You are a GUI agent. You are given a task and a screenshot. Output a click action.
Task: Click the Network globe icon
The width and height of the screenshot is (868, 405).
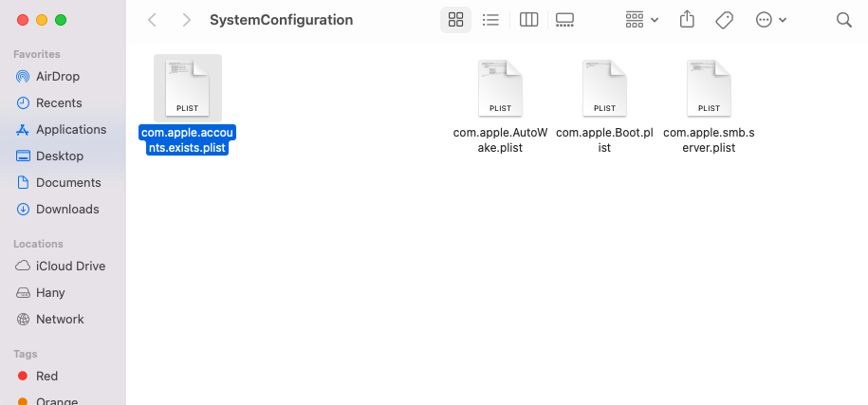click(x=23, y=320)
